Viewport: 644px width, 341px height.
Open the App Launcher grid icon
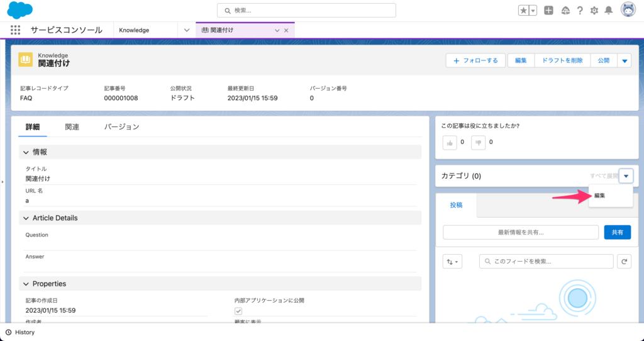click(16, 30)
